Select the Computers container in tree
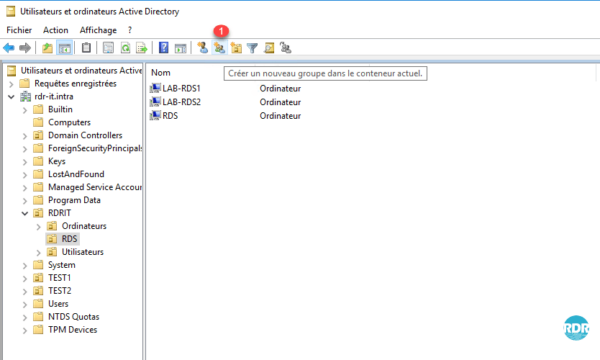Screen dimensions: 600x360 (x=69, y=122)
